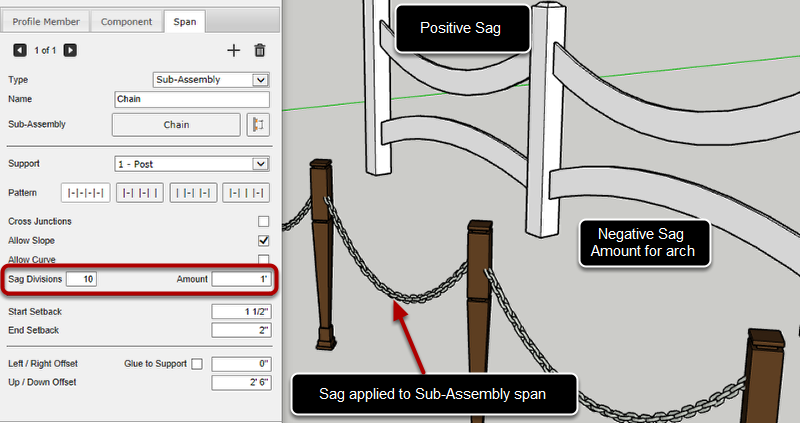Click the Sag Divisions input field
The image size is (800, 423).
[82, 279]
